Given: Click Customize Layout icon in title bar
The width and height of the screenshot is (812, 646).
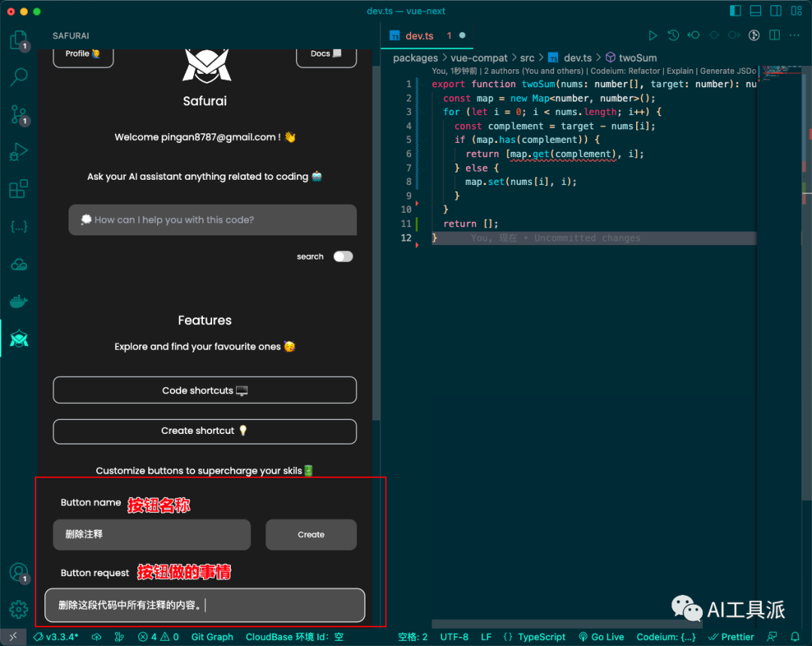Looking at the screenshot, I should 796,11.
